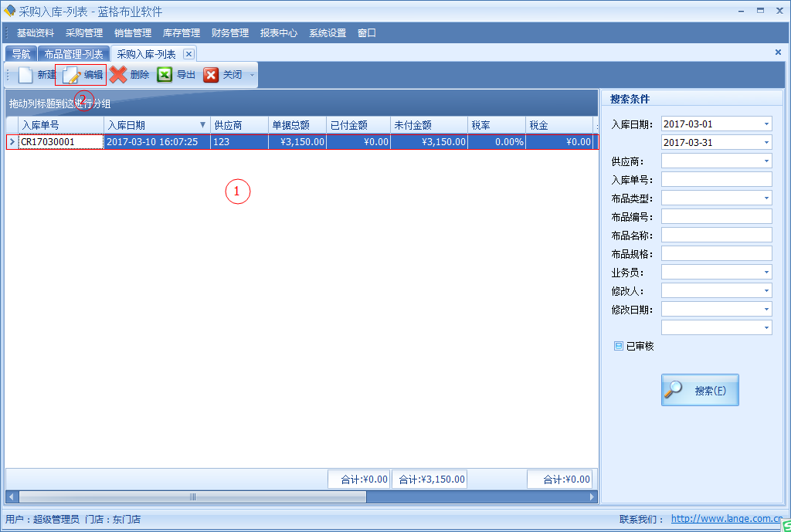Sort by the 入库日期 column header
The height and width of the screenshot is (532, 791).
(151, 125)
